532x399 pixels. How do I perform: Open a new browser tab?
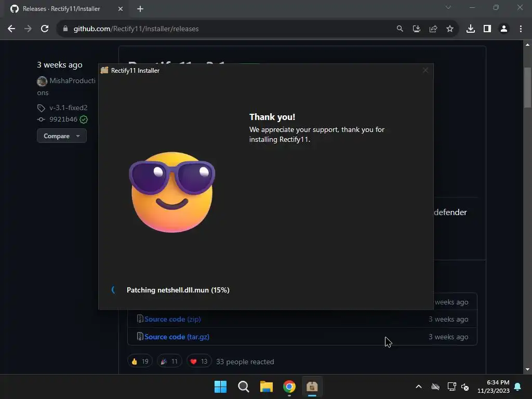coord(140,9)
